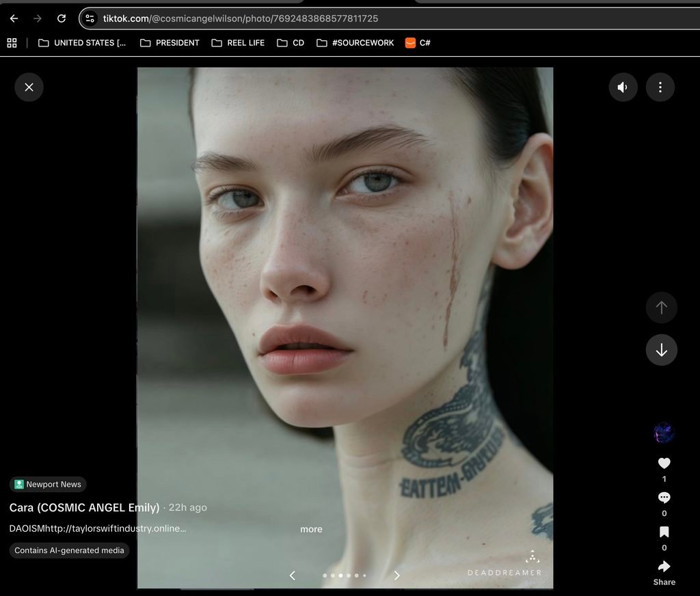Open the #SOURCEWORK bookmark folder
The width and height of the screenshot is (700, 596).
[x=355, y=43]
